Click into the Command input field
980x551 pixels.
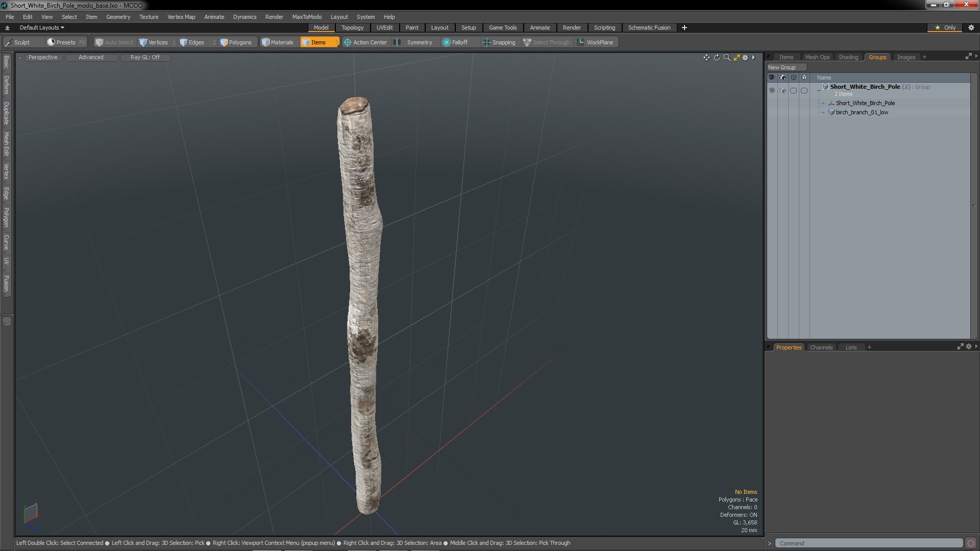[x=869, y=543]
